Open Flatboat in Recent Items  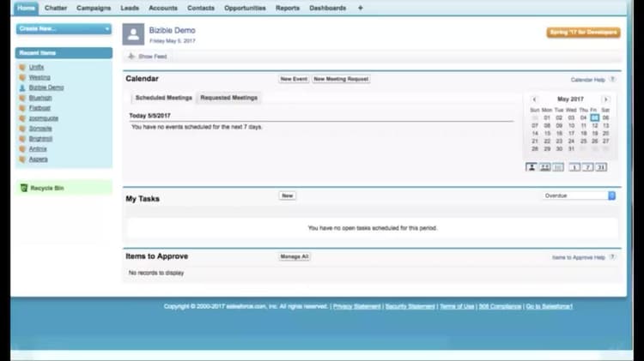coord(39,108)
